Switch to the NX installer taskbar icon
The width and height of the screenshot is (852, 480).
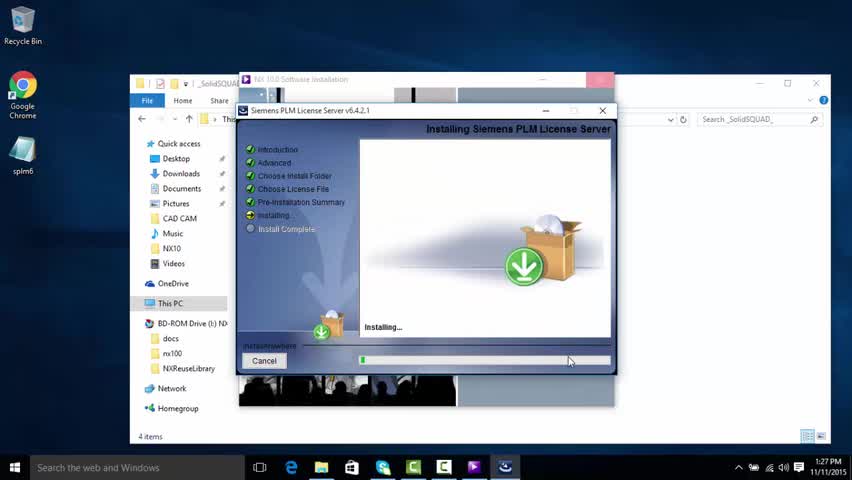474,467
